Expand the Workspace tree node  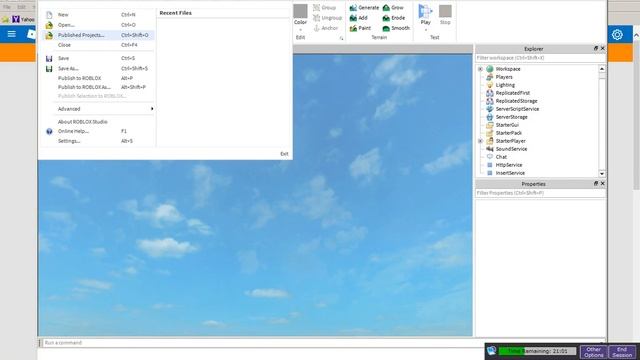click(x=480, y=69)
